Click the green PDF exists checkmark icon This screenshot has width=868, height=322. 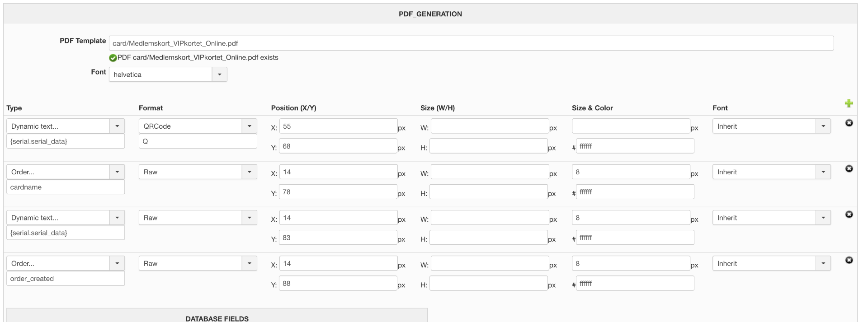point(113,58)
